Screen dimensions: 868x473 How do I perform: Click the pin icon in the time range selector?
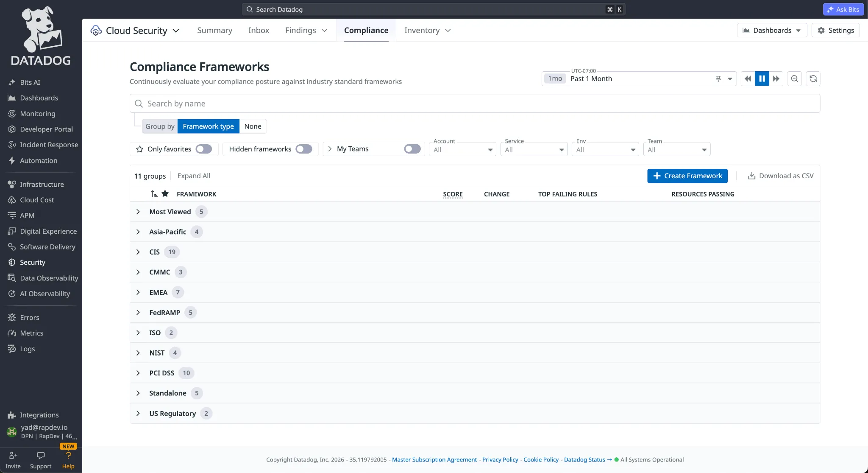coord(718,78)
